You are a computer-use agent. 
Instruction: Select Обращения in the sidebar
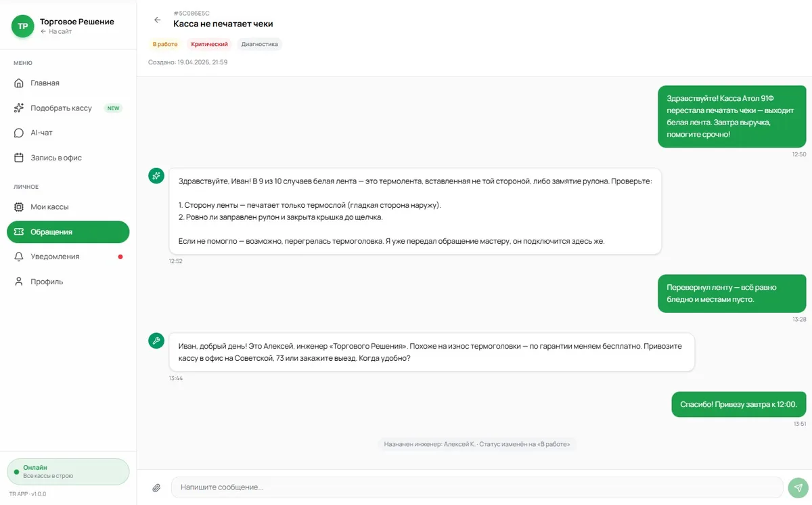[68, 232]
